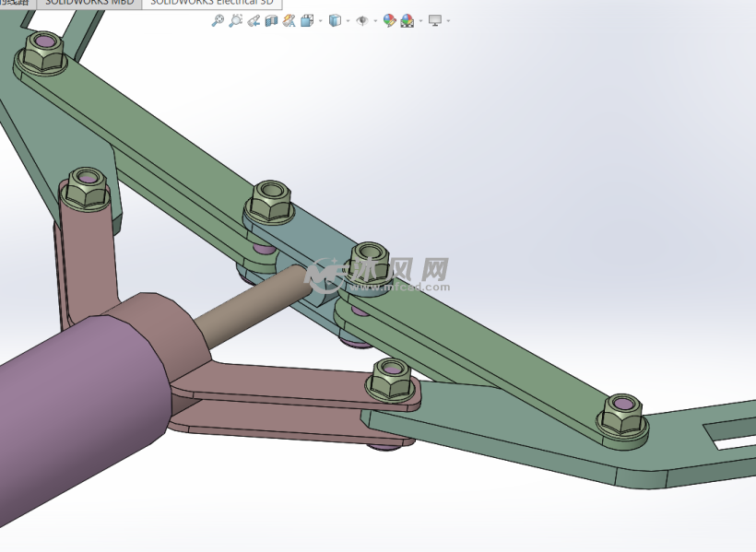Image resolution: width=756 pixels, height=552 pixels.
Task: Expand the View Orientation dropdown arrow
Action: click(x=320, y=21)
